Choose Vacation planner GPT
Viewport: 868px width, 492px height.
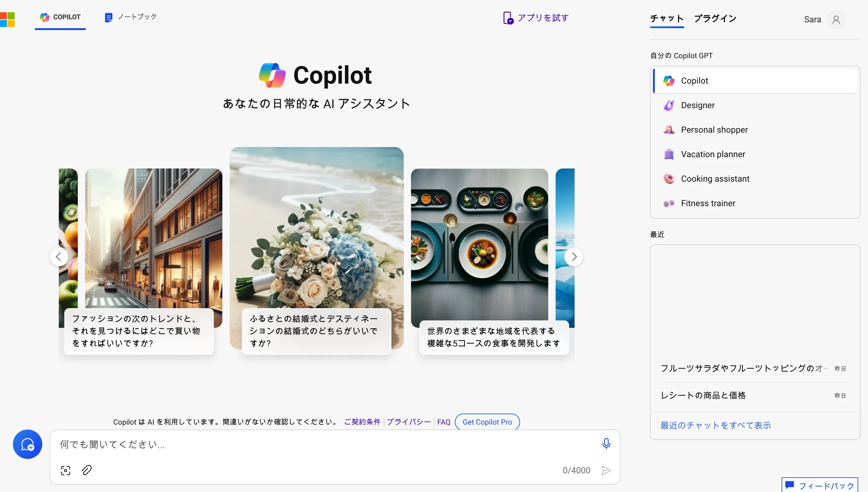pos(755,154)
